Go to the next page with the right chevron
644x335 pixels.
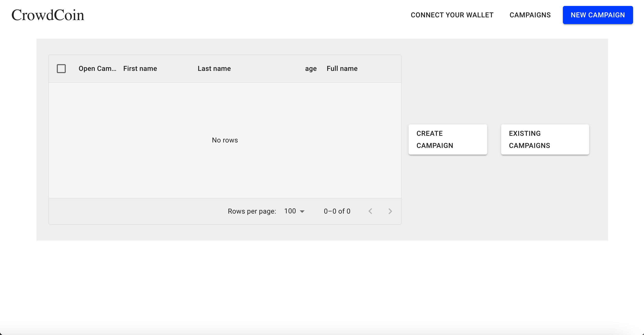[x=390, y=211]
